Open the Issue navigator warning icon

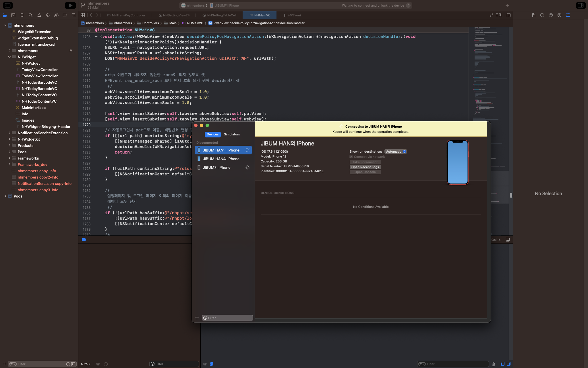pyautogui.click(x=39, y=15)
